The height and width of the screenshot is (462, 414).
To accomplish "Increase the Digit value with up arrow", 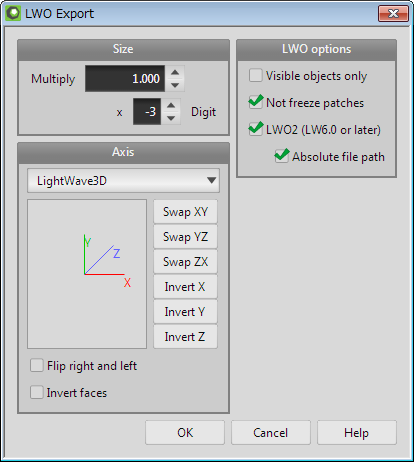I will [171, 105].
